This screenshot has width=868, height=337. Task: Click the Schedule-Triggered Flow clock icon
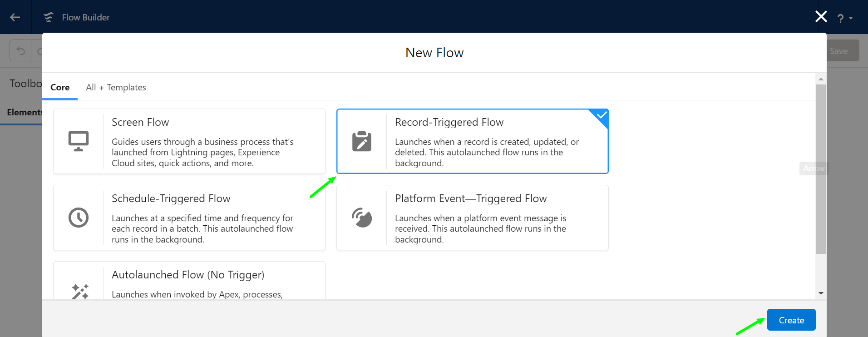[79, 218]
